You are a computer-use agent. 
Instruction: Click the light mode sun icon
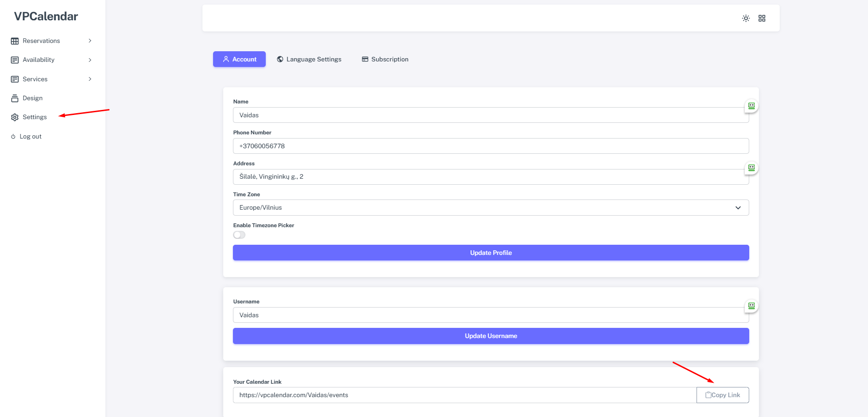click(x=746, y=18)
